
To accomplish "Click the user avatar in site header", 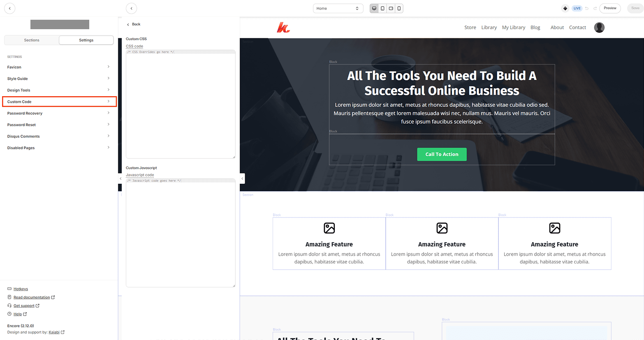I will pos(599,28).
